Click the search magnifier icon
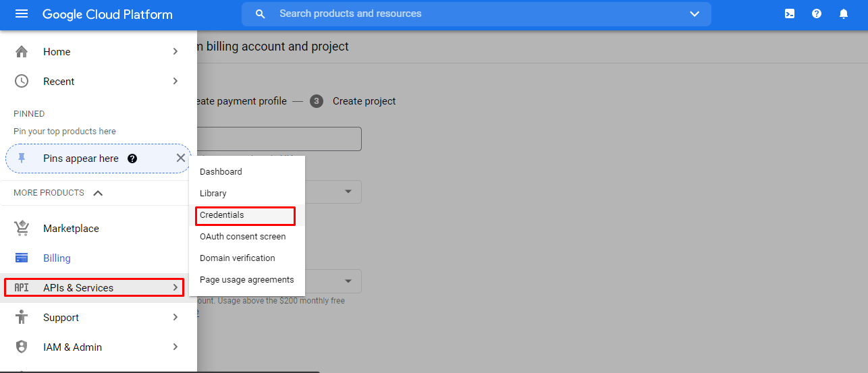Viewport: 868px width, 373px height. [x=261, y=14]
